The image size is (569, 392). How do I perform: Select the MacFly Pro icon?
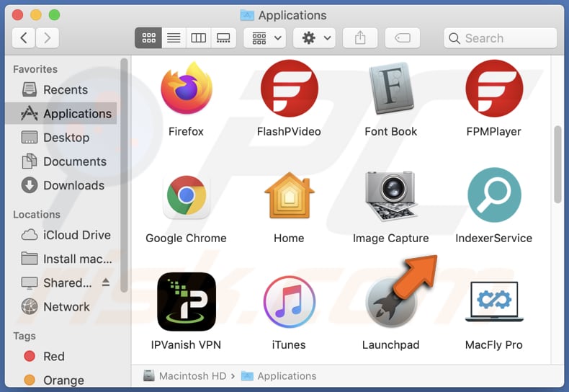pyautogui.click(x=494, y=302)
